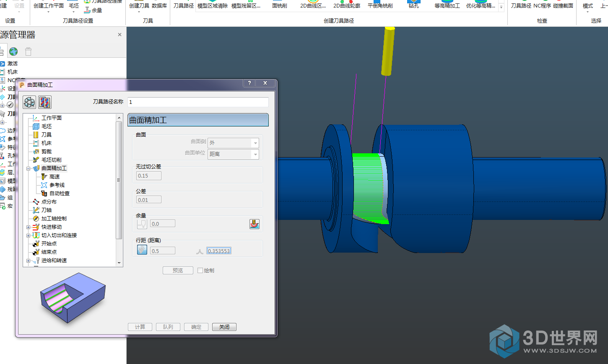Click the dialog help question mark button
The height and width of the screenshot is (364, 608).
pyautogui.click(x=249, y=83)
